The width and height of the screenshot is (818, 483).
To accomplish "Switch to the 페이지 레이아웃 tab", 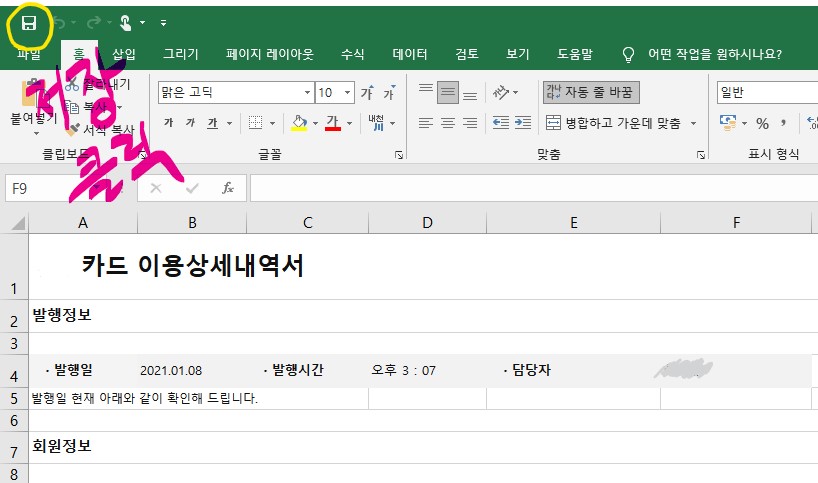I will coord(270,54).
